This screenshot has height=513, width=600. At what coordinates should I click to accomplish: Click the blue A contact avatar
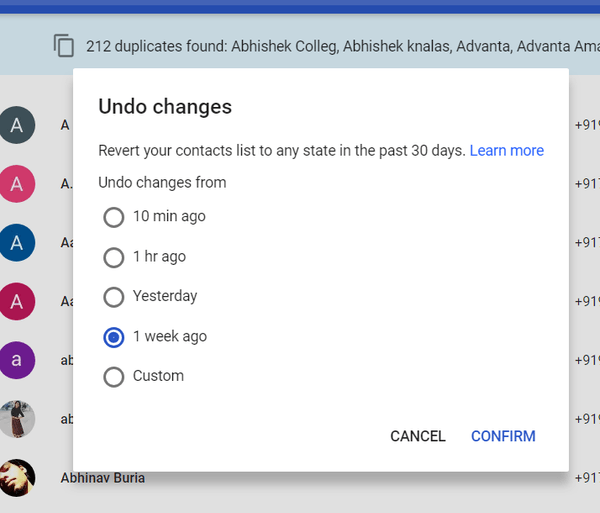tap(17, 242)
